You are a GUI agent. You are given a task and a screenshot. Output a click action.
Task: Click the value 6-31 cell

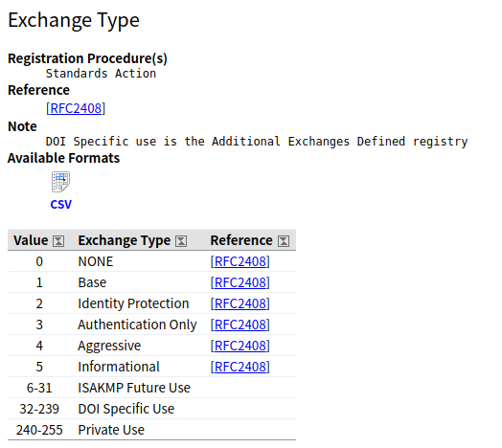[39, 388]
